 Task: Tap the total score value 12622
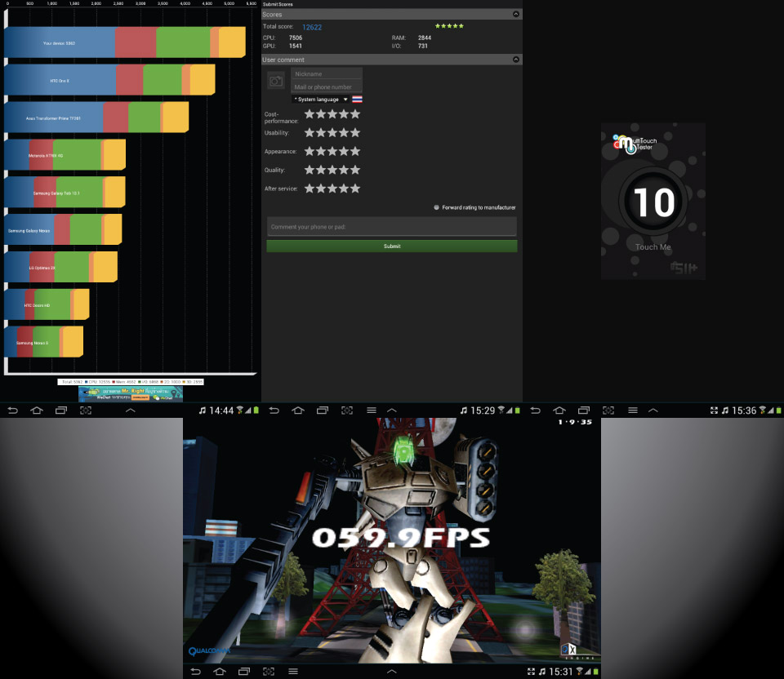coord(312,27)
